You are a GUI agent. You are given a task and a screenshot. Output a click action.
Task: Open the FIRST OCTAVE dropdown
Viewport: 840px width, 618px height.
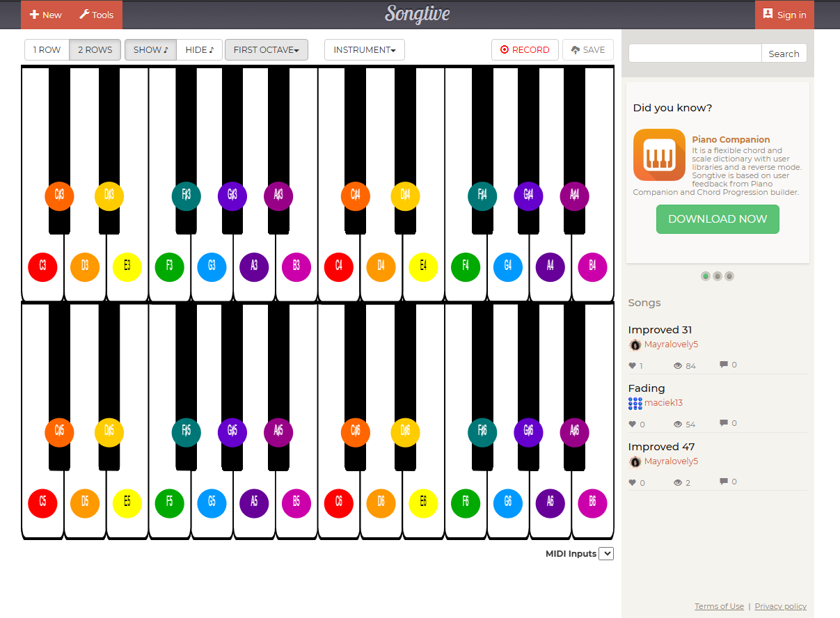tap(266, 50)
